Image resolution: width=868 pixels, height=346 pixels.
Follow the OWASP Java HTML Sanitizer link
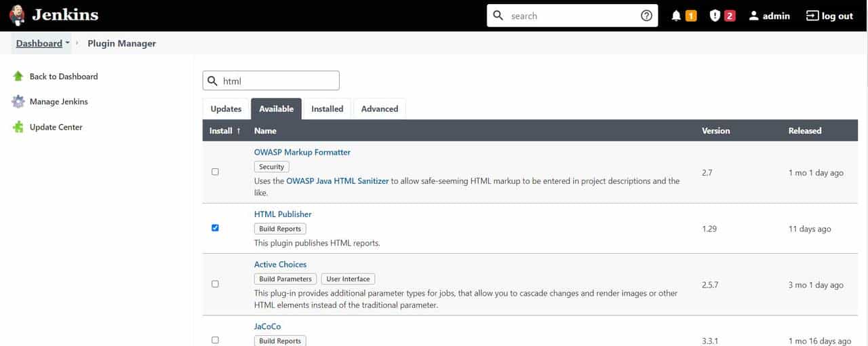pos(338,181)
